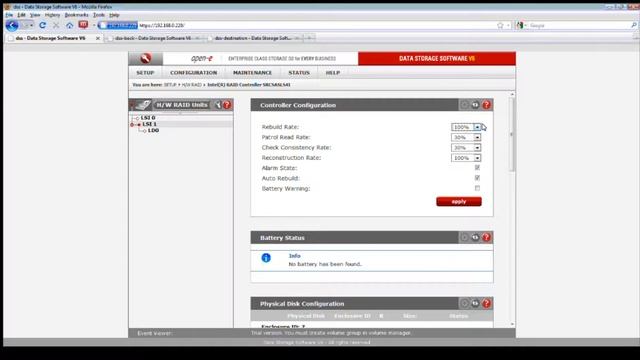Toggle the Alarm State checkbox
640x360 pixels.
tap(477, 168)
